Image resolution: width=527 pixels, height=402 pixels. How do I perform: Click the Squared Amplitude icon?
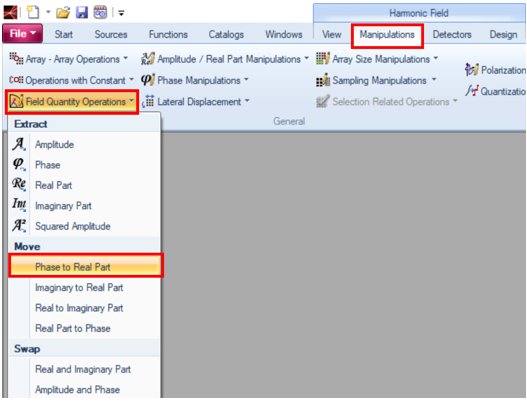click(x=19, y=225)
